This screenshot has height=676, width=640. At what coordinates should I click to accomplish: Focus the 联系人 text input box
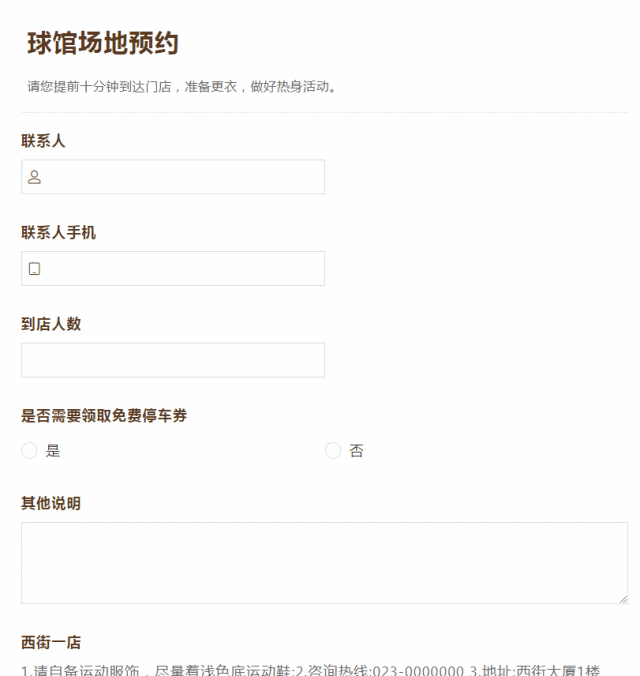click(185, 177)
